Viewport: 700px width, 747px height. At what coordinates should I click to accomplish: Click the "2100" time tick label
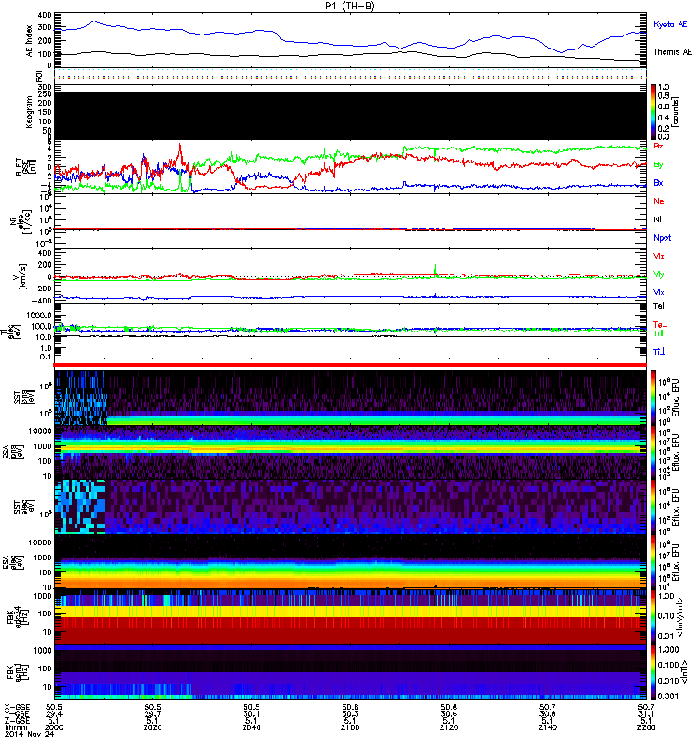[x=350, y=727]
